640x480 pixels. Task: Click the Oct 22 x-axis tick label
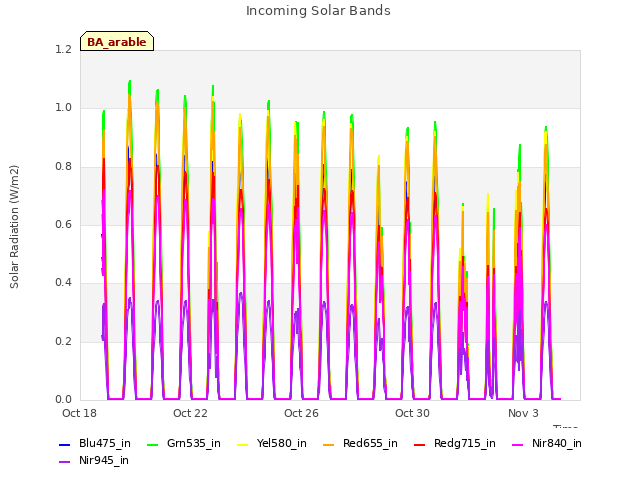tap(190, 413)
